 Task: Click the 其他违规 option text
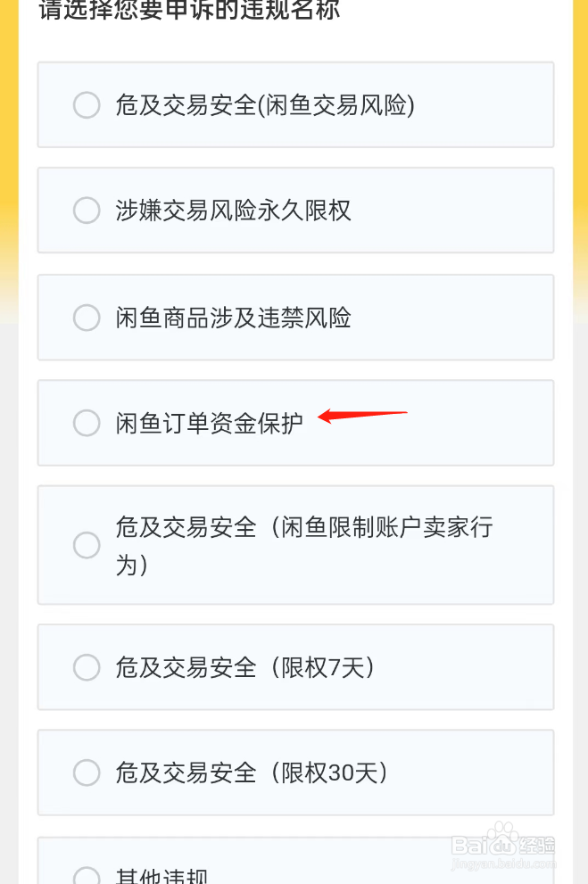point(161,876)
